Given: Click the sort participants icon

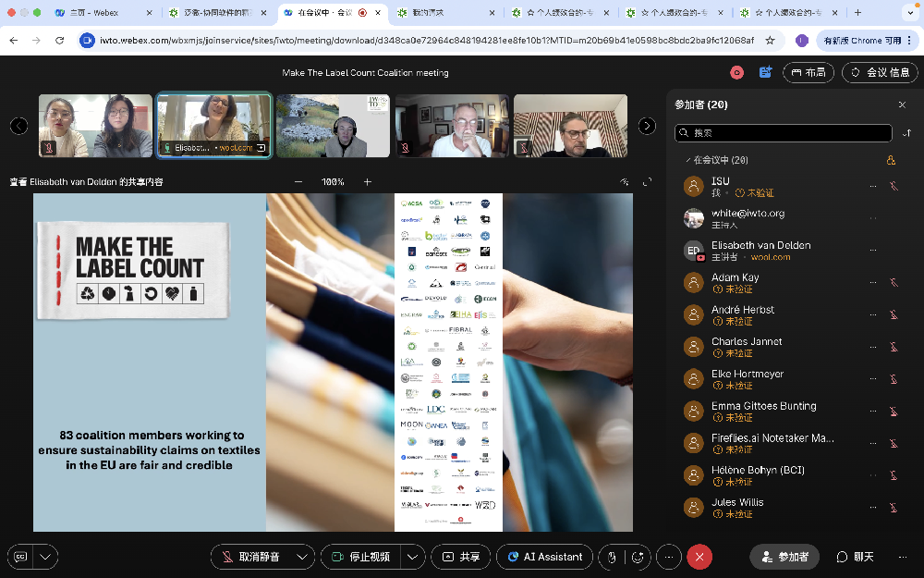Looking at the screenshot, I should [x=907, y=133].
